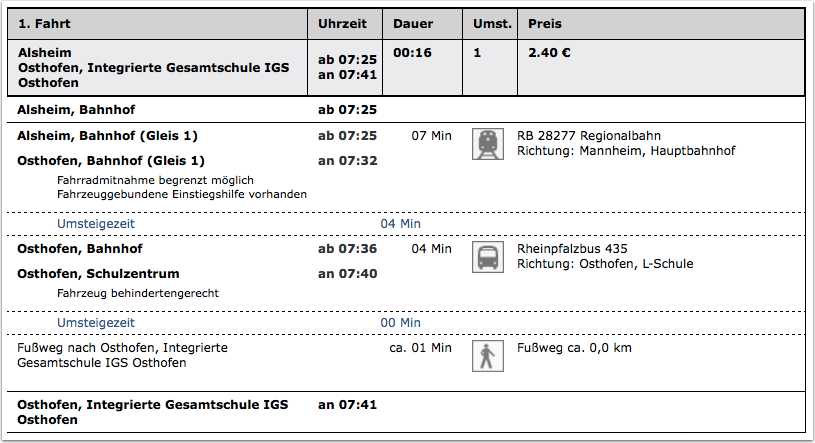Viewport: 815px width, 443px height.
Task: Click the Fußweg pedestrian icon
Action: [x=488, y=356]
